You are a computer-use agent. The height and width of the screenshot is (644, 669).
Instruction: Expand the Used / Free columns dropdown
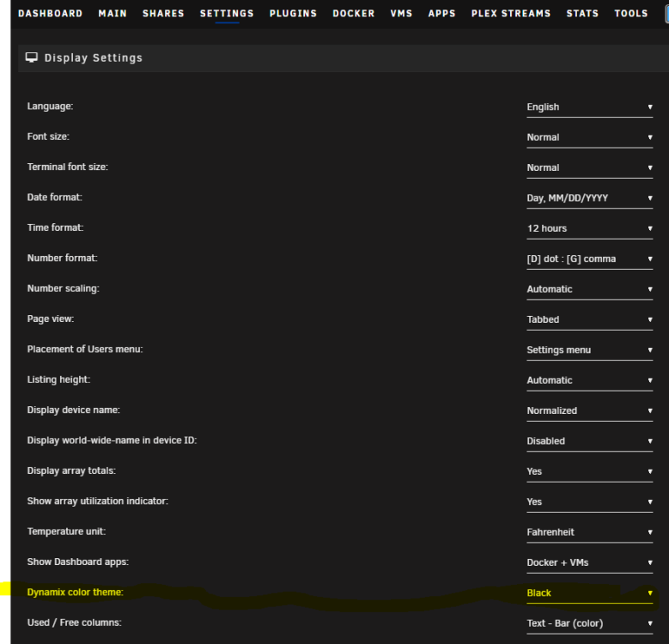pos(590,623)
